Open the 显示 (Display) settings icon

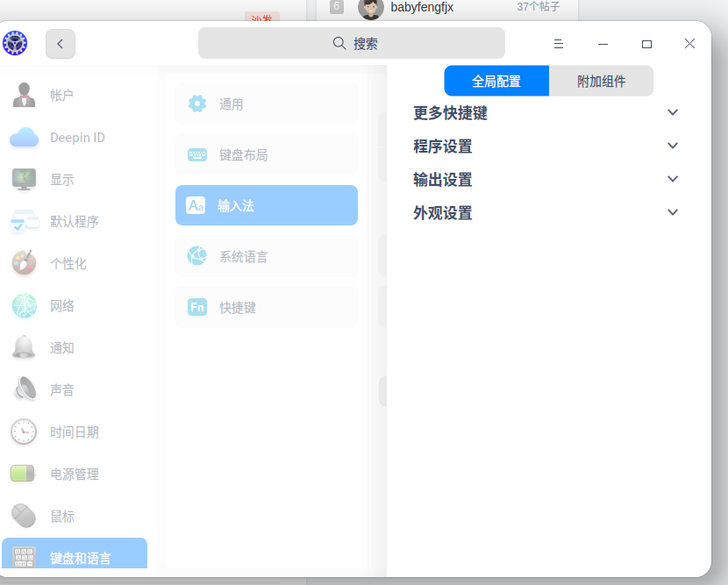tap(23, 179)
